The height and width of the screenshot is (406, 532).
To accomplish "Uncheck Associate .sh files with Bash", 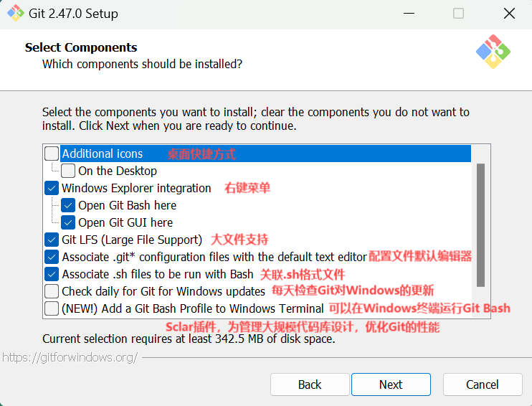I will coord(52,274).
